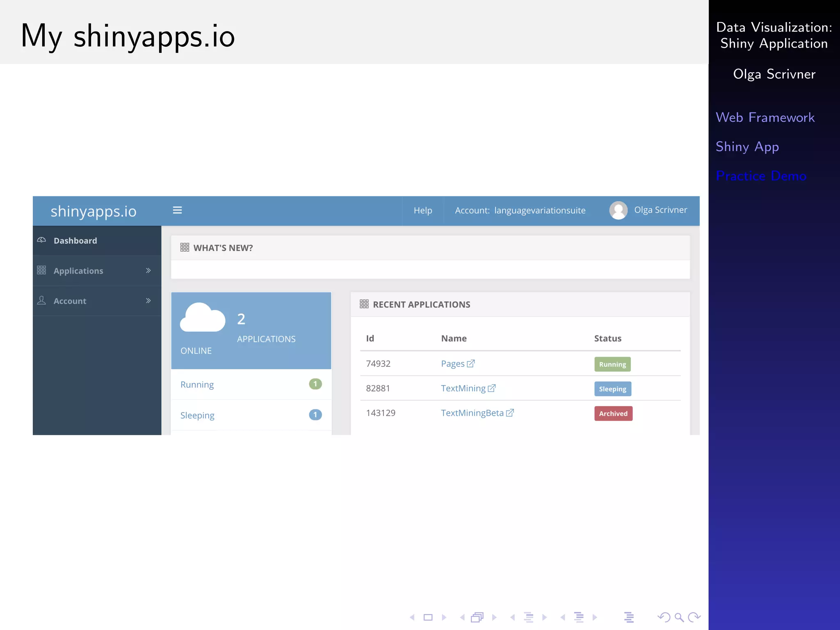The height and width of the screenshot is (630, 840).
Task: Click the blue Sleeping status badge
Action: pos(613,389)
